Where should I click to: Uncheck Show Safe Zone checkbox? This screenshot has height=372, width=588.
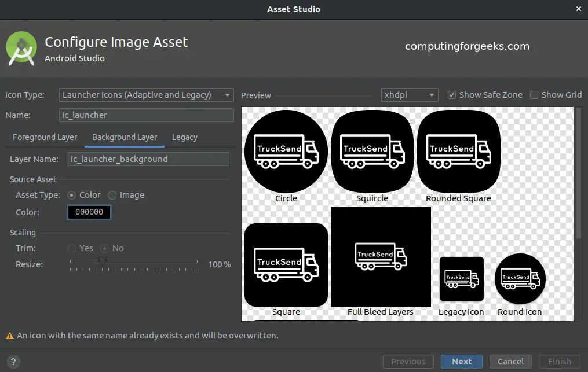[452, 95]
